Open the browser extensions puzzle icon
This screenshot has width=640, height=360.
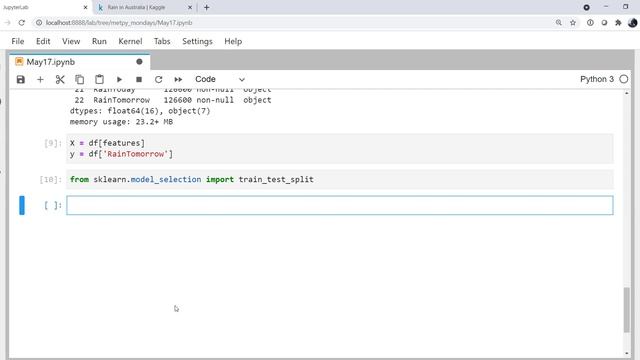618,23
